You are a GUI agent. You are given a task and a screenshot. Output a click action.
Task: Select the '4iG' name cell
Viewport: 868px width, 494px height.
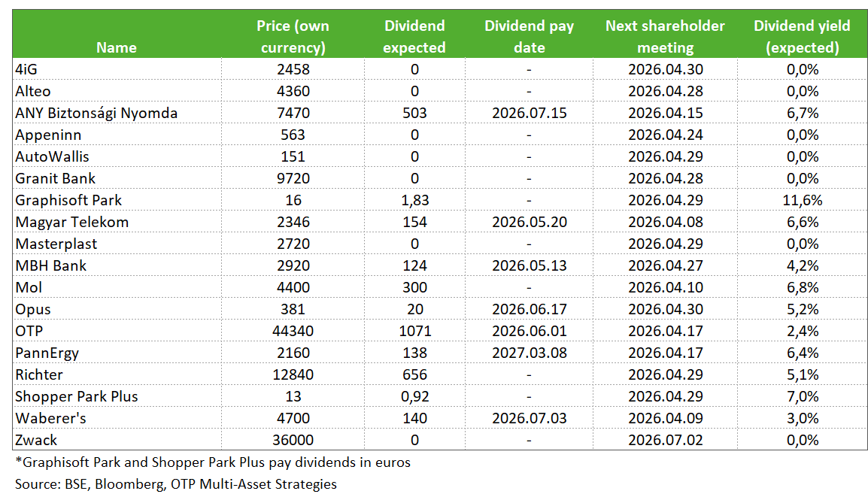click(117, 69)
